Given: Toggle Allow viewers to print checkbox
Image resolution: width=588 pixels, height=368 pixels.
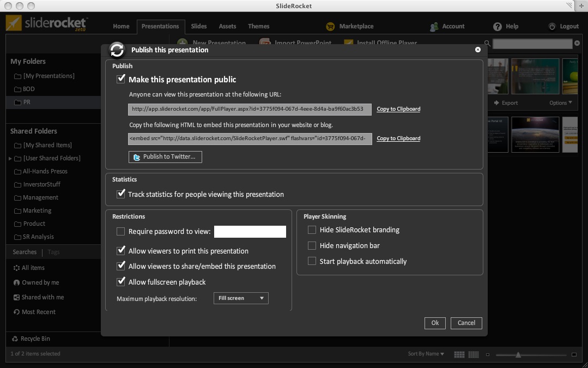Looking at the screenshot, I should pos(121,251).
